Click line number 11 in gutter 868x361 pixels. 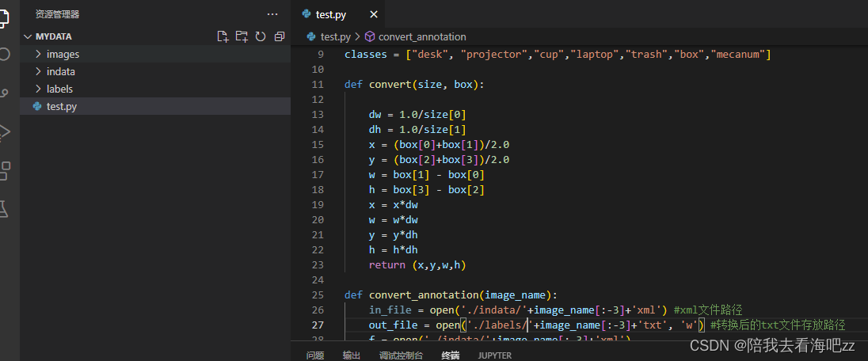click(318, 85)
